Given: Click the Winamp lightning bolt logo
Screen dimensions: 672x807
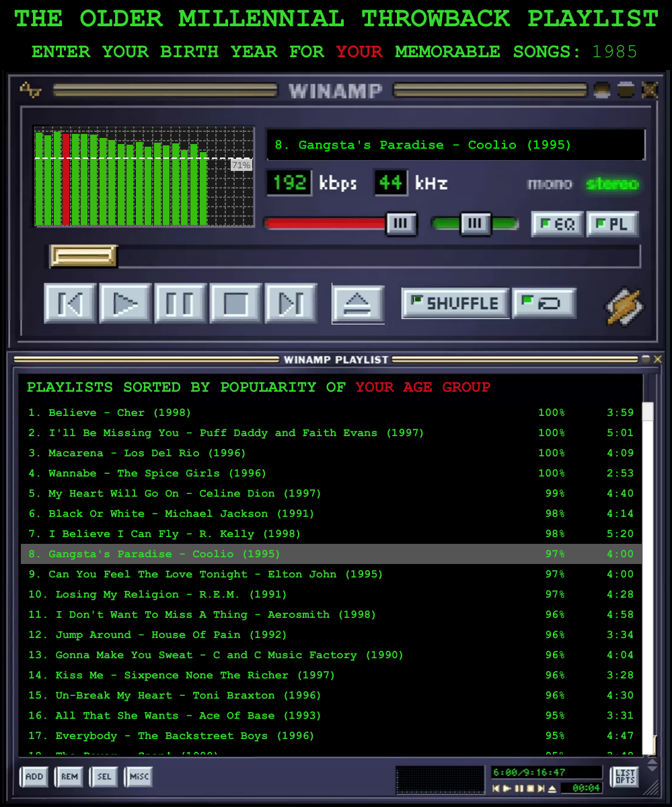Looking at the screenshot, I should tap(624, 306).
